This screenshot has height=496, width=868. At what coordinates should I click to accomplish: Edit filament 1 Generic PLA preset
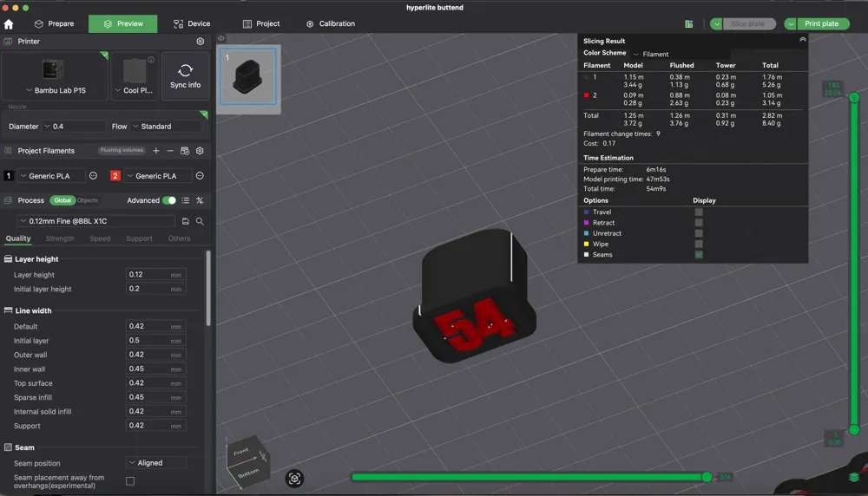click(x=93, y=176)
